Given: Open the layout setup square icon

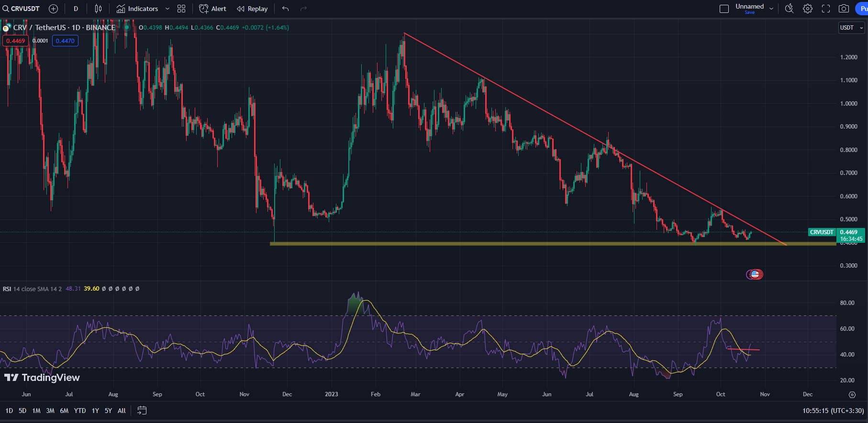Looking at the screenshot, I should pyautogui.click(x=724, y=9).
